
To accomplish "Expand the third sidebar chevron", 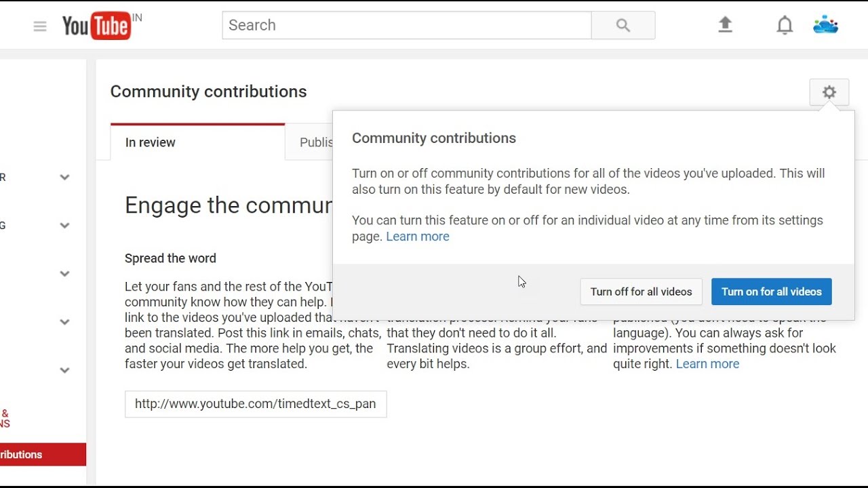I will (64, 274).
